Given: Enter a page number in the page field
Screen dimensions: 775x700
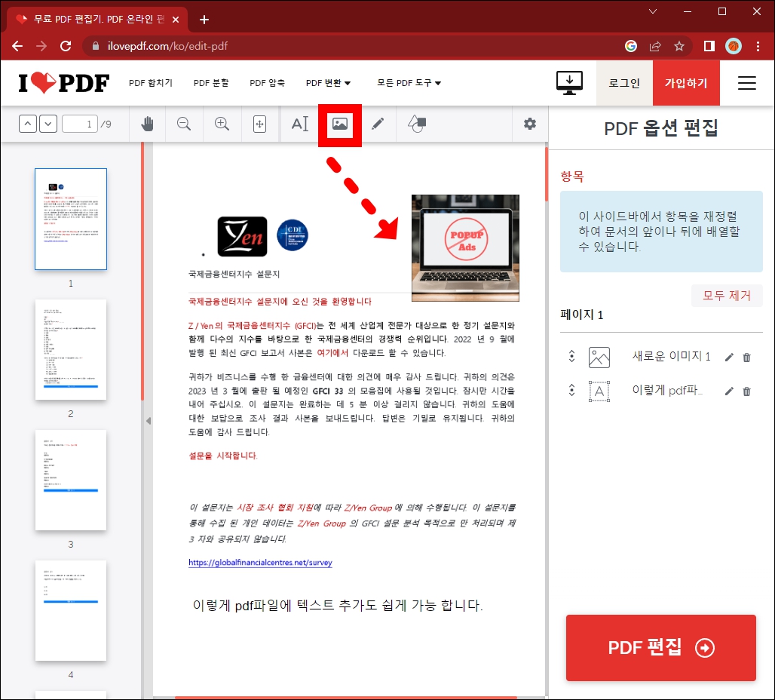Looking at the screenshot, I should (80, 124).
